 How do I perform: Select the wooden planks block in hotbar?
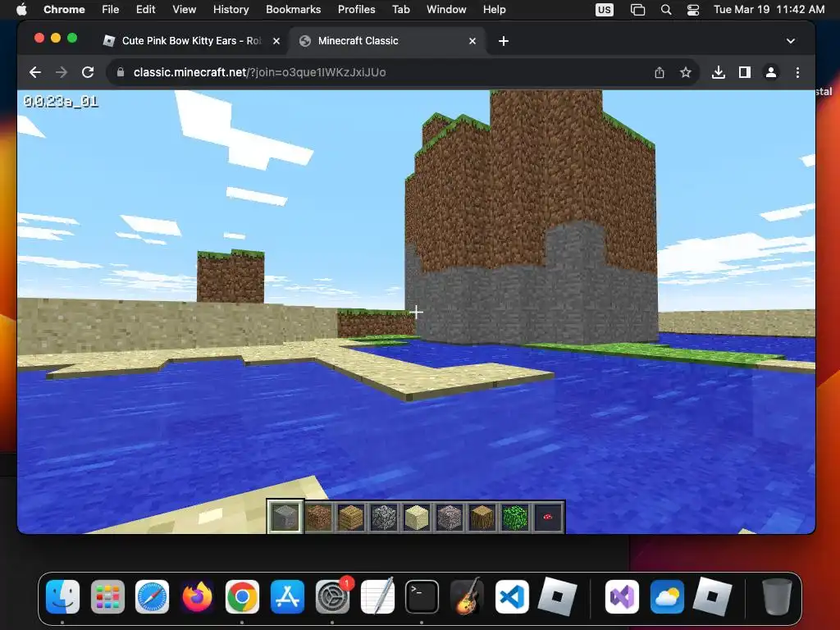coord(351,517)
